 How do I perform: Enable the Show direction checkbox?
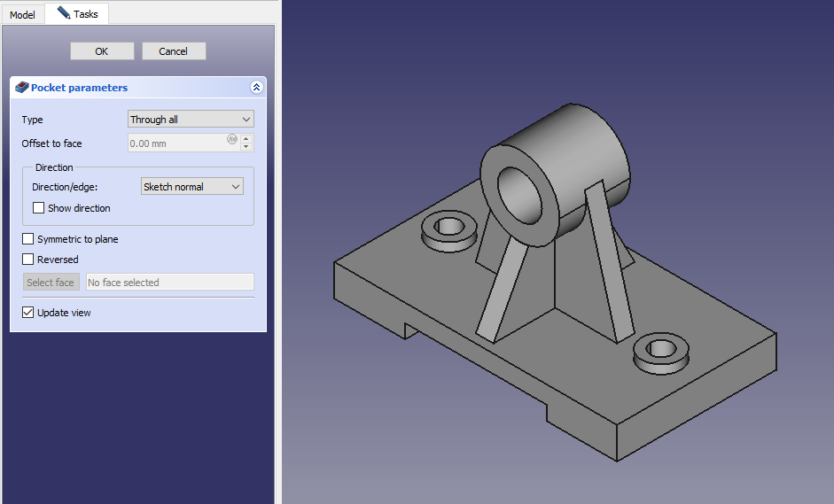pos(39,208)
